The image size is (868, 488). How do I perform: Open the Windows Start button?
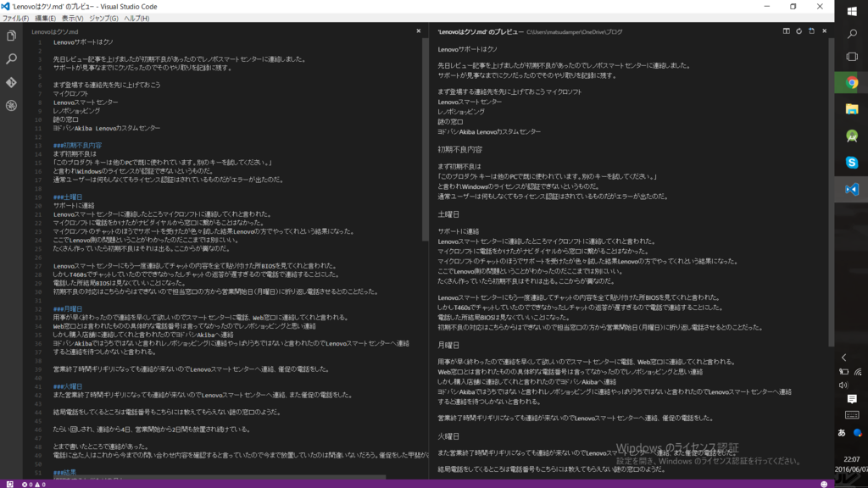coord(852,11)
